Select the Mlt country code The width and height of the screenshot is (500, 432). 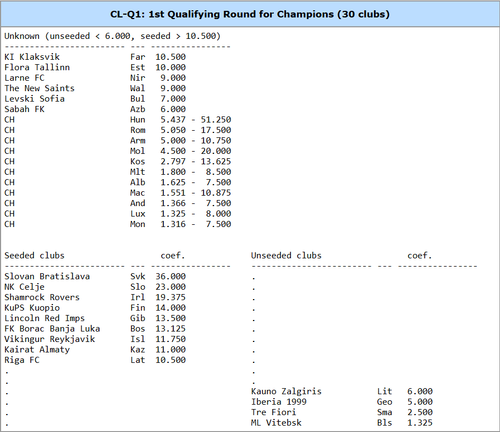(138, 172)
